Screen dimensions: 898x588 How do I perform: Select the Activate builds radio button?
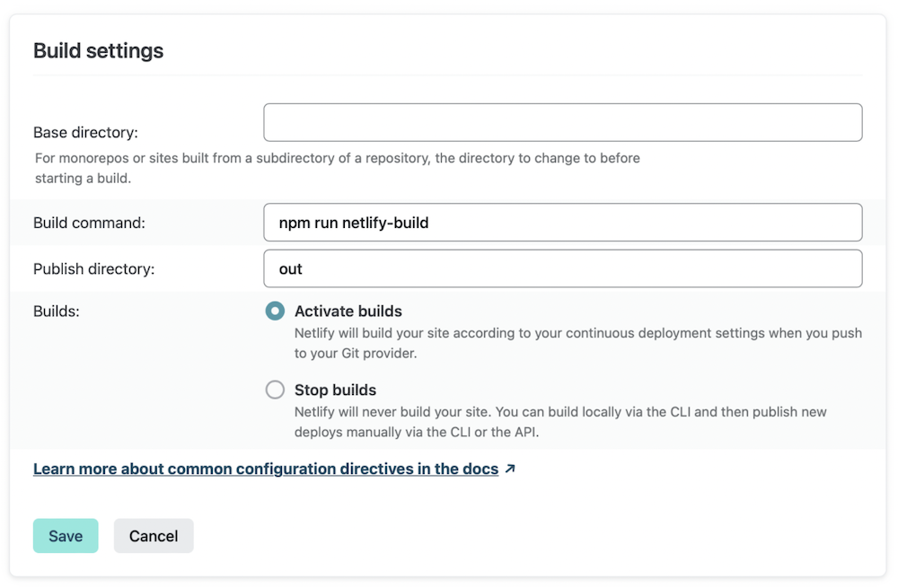pyautogui.click(x=275, y=312)
